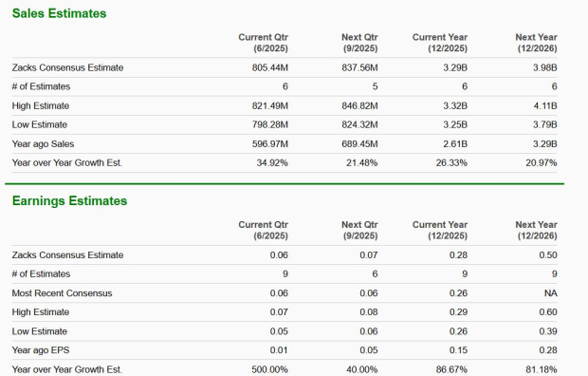
Task: Click Zacks Consensus Estimate label in Sales table
Action: pyautogui.click(x=67, y=67)
